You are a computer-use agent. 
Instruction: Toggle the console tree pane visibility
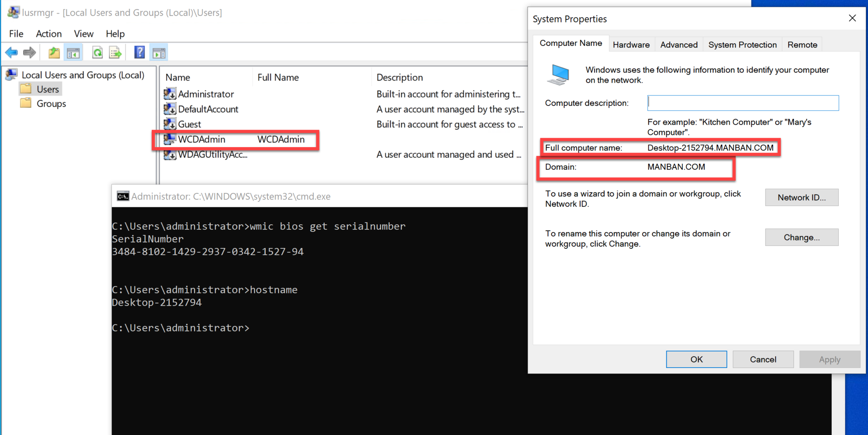[x=73, y=52]
